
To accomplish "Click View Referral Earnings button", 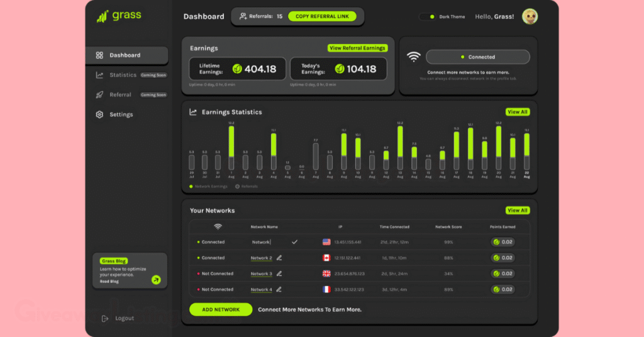I will (x=357, y=48).
